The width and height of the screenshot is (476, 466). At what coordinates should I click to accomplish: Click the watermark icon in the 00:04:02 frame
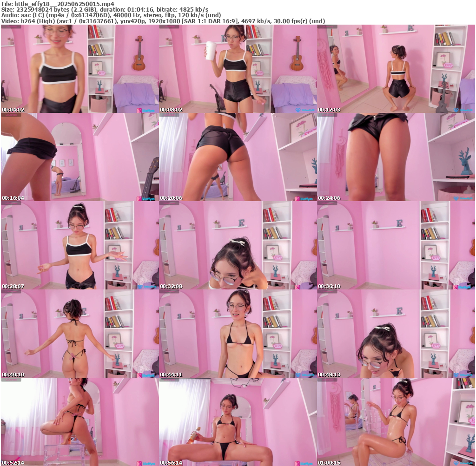[x=139, y=110]
